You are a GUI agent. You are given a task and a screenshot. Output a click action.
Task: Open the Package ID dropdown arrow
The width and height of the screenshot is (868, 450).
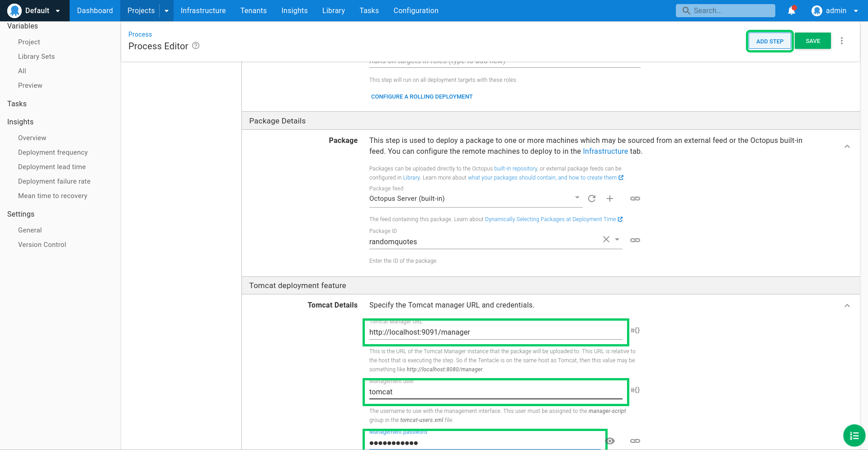click(617, 239)
